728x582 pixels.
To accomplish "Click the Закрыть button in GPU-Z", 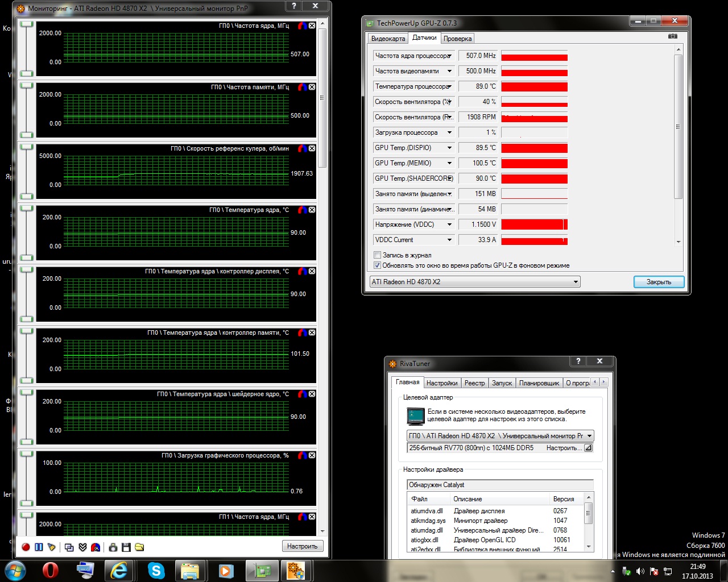I will coord(659,282).
